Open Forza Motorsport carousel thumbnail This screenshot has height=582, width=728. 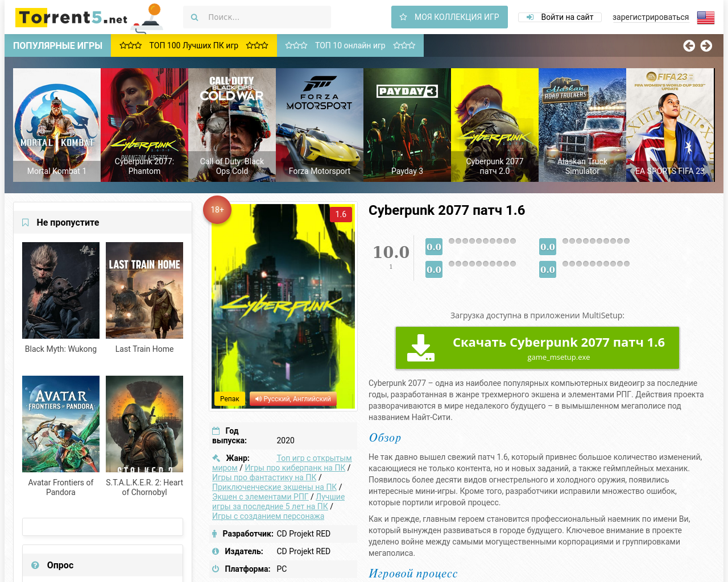[320, 125]
